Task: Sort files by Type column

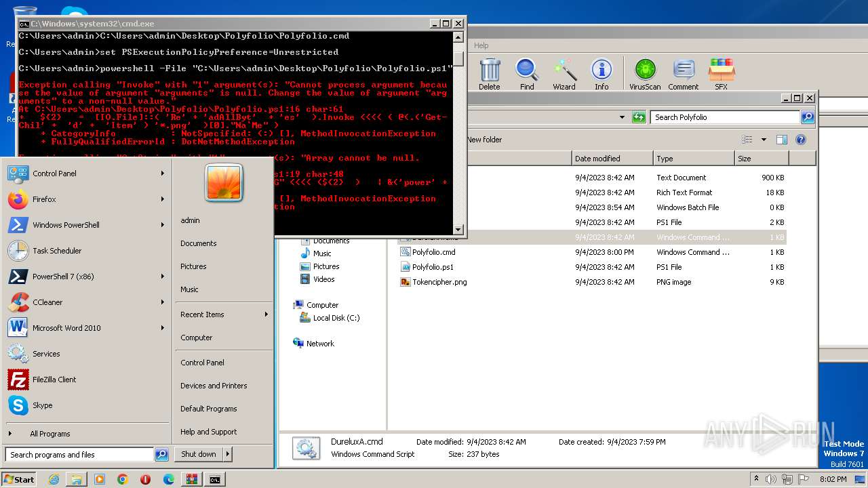Action: tap(694, 159)
